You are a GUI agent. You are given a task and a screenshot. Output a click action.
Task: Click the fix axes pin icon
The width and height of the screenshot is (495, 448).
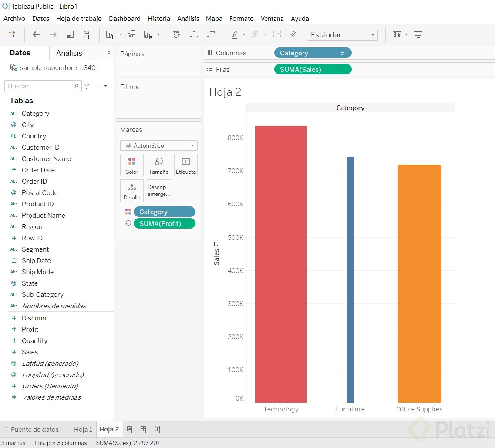293,34
